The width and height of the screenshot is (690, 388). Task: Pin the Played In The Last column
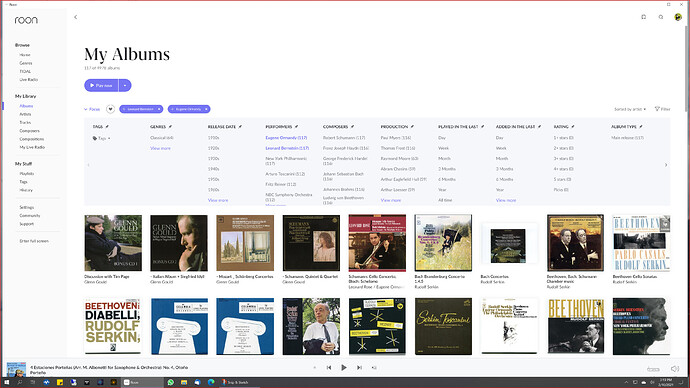pyautogui.click(x=483, y=127)
